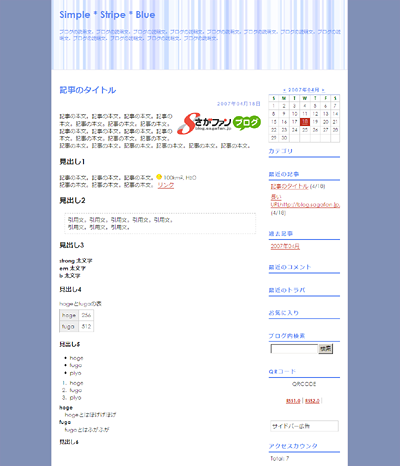400x466 pixels.
Task: Select highlighted date 18 in calendar
Action: point(305,122)
